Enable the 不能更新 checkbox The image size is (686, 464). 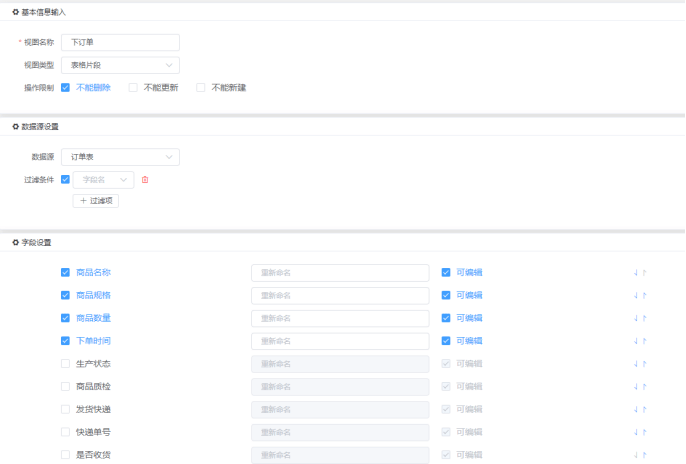click(133, 87)
